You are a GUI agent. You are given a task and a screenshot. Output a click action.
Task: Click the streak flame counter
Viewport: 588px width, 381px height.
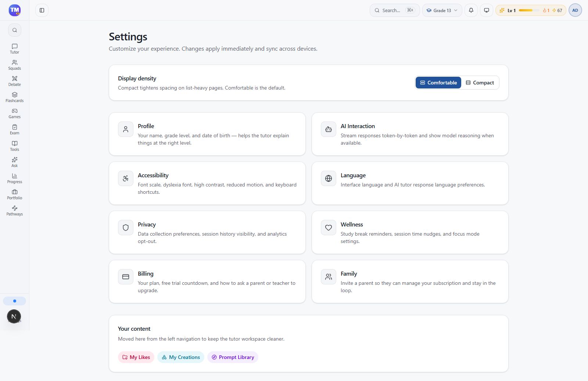546,10
